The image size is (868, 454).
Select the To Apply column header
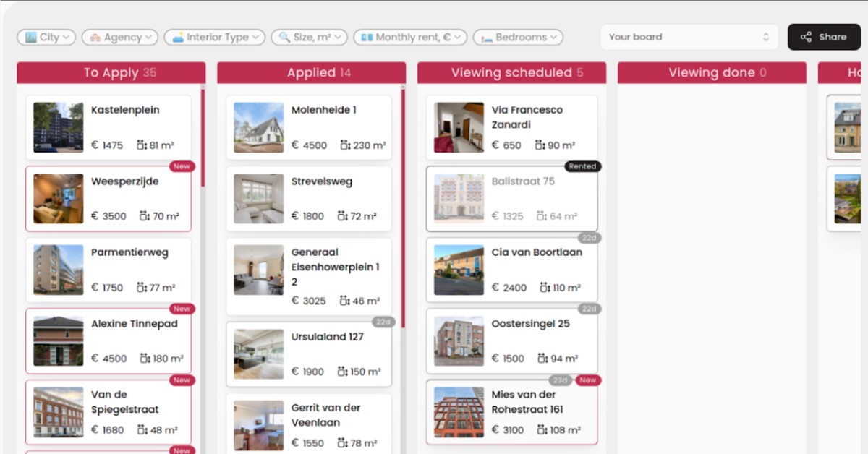(111, 72)
